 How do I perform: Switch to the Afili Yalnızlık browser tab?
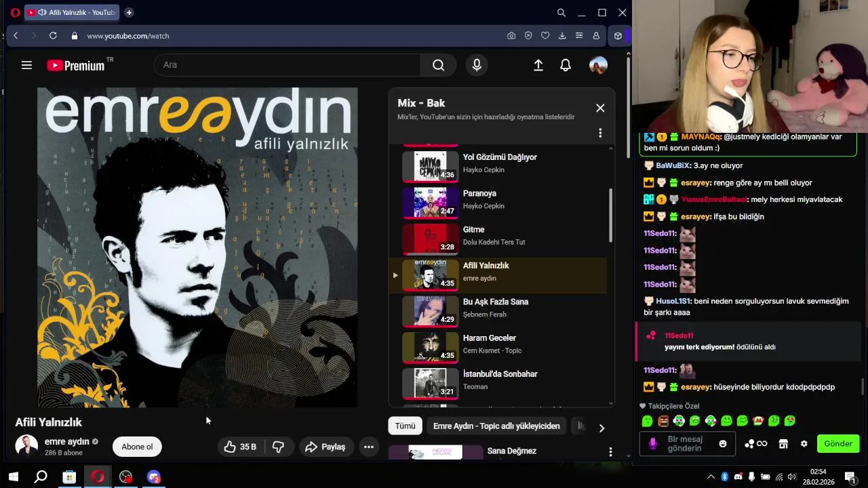point(71,12)
